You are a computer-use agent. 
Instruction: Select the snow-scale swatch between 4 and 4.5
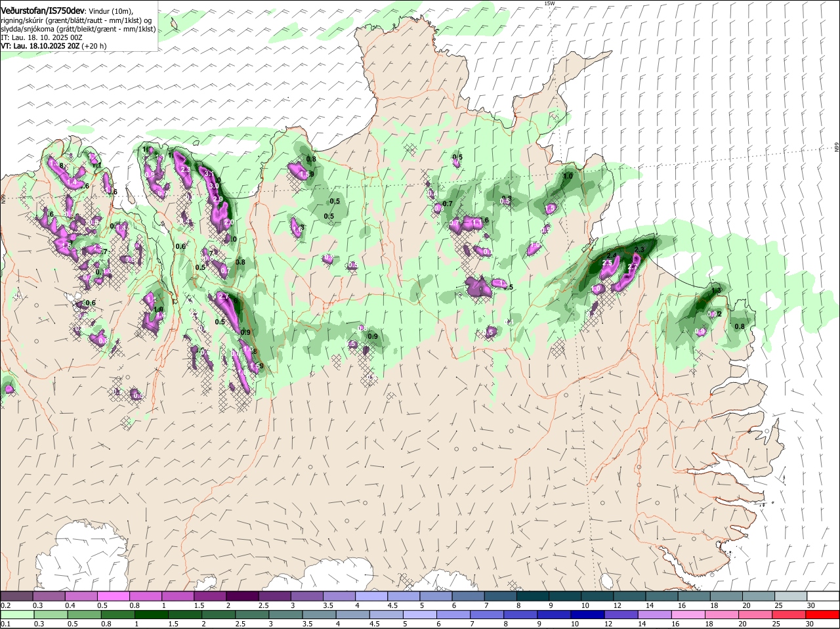tap(371, 596)
